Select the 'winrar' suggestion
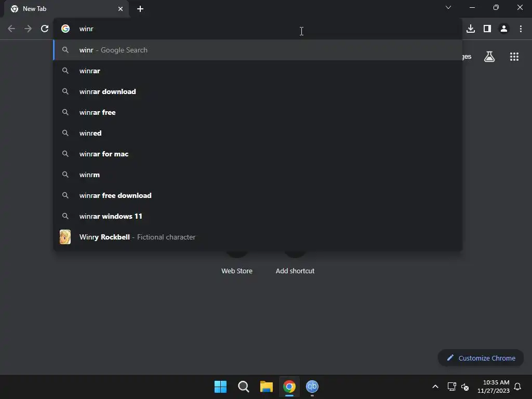Screen dimensions: 532x399 (258, 71)
